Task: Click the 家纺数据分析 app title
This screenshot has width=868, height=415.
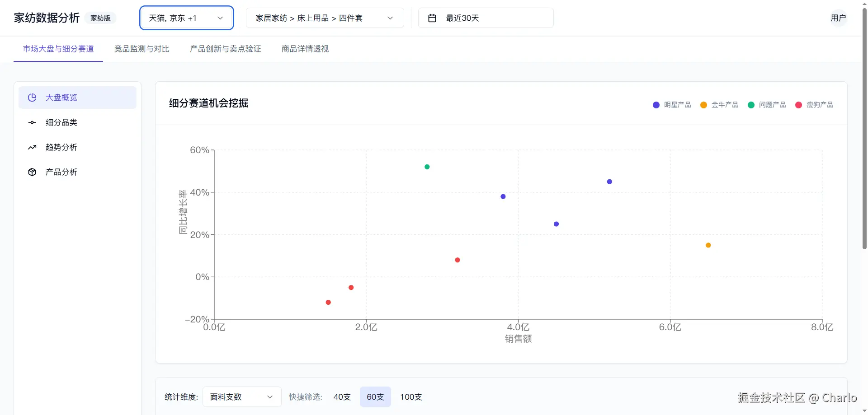Action: [47, 18]
